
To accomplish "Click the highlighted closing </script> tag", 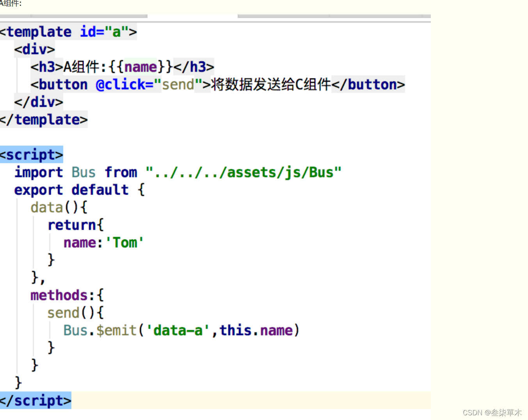I will click(x=36, y=400).
